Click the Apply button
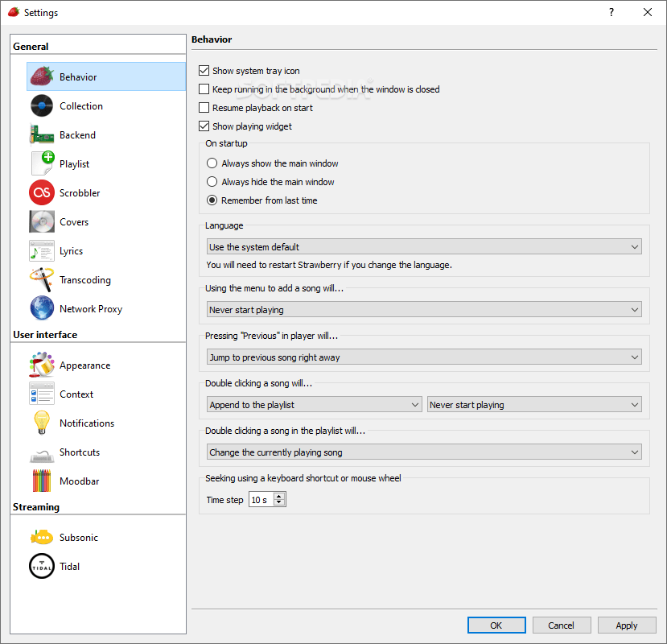Image resolution: width=667 pixels, height=644 pixels. click(x=626, y=625)
